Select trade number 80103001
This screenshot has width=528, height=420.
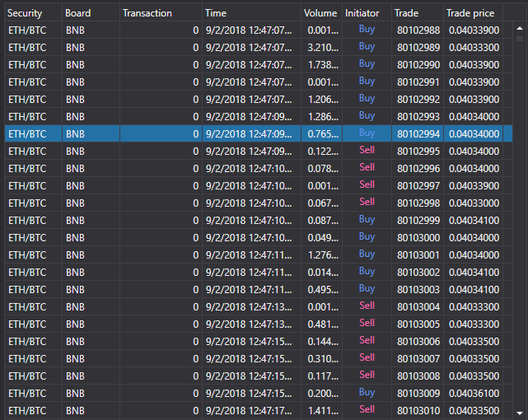[x=418, y=255]
